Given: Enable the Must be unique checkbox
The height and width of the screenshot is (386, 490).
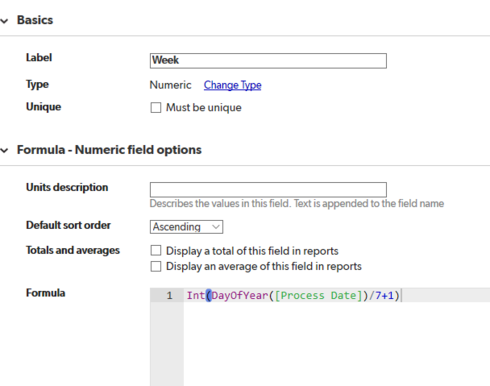Looking at the screenshot, I should coord(156,108).
